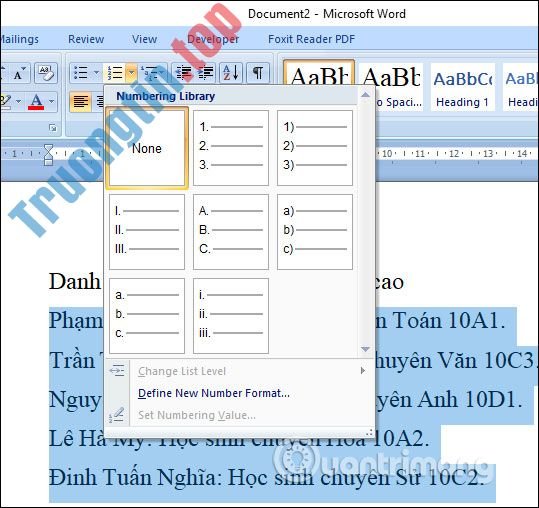Viewport: 539px width, 508px height.
Task: Open the Bullets dropdown arrow
Action: click(97, 73)
